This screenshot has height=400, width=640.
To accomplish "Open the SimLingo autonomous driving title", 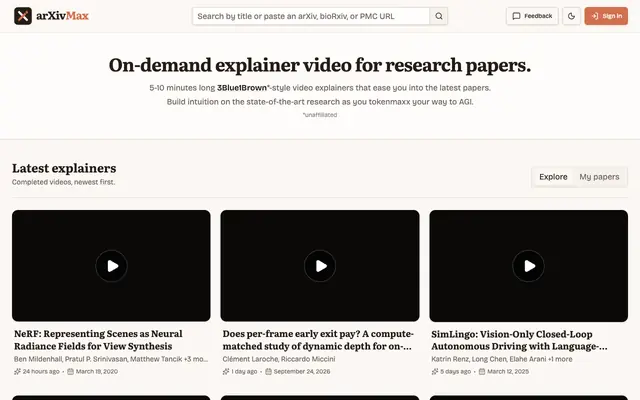I will pyautogui.click(x=519, y=340).
